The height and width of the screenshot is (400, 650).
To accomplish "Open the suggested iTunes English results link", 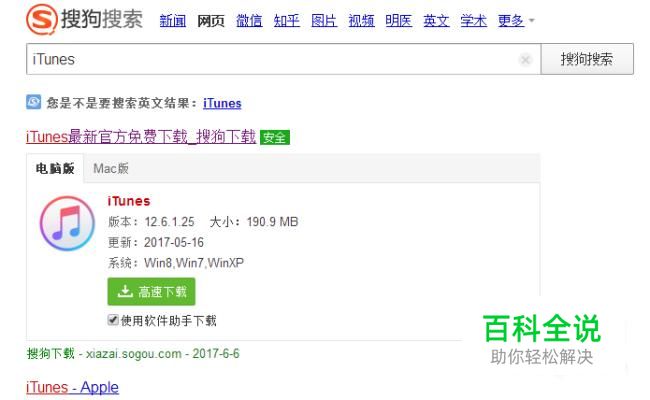I will click(x=222, y=103).
